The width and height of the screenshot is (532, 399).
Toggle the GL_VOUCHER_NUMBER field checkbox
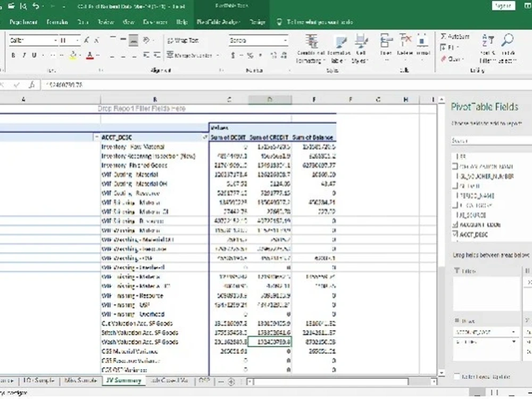point(455,176)
